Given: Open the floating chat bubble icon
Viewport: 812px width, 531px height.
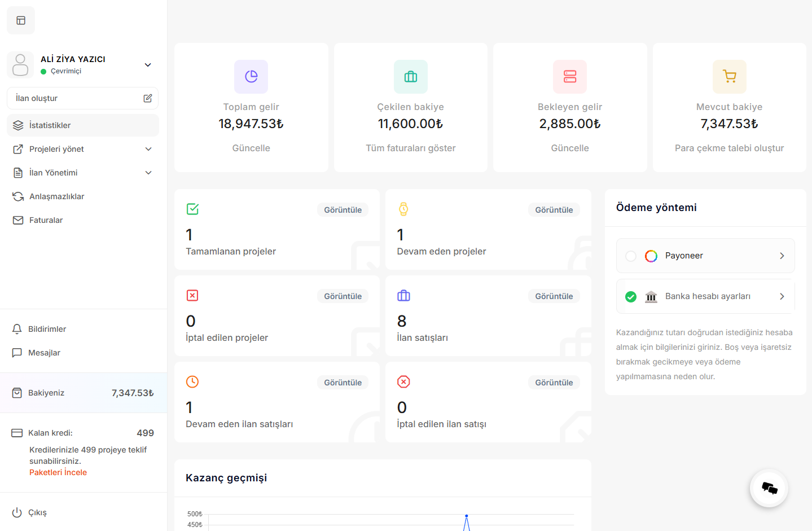Looking at the screenshot, I should [x=769, y=488].
